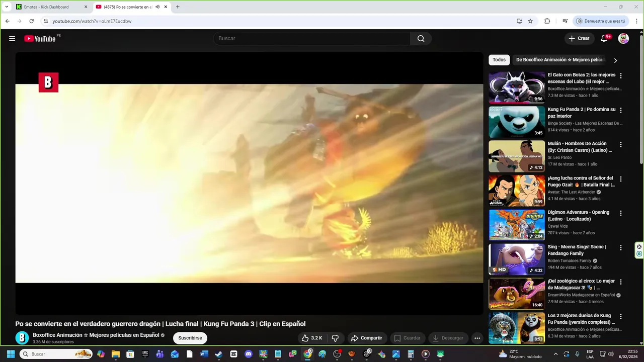Open El Gato con Botas 2 thumbnail
The height and width of the screenshot is (362, 644).
[x=517, y=87]
